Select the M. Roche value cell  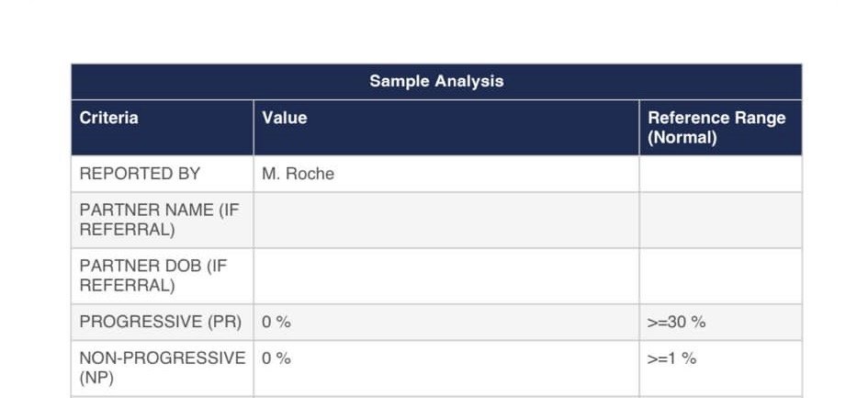298,174
